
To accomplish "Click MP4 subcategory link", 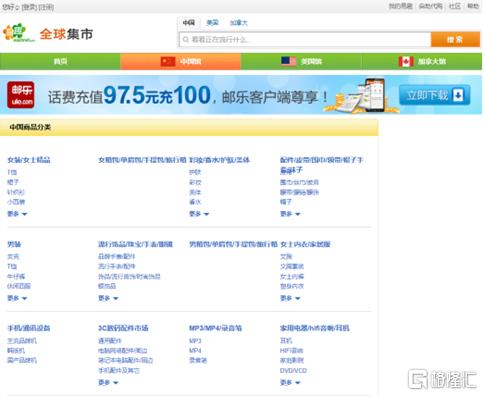I will point(195,351).
